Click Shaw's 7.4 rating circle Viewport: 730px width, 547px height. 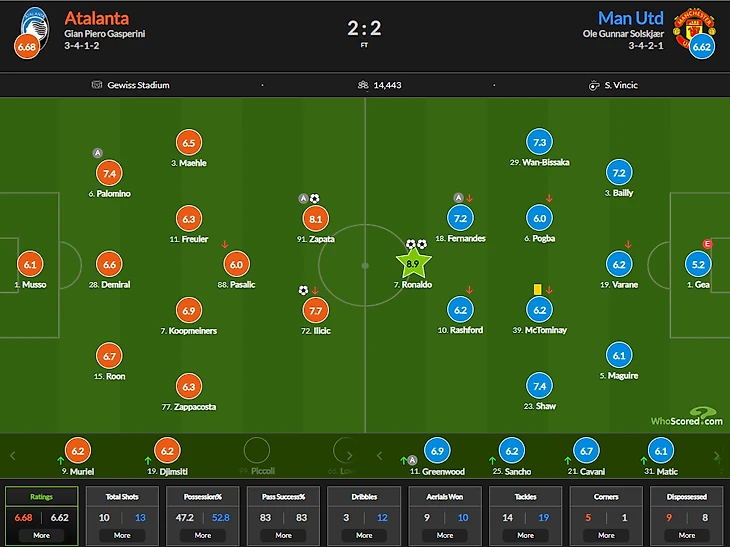[x=540, y=386]
